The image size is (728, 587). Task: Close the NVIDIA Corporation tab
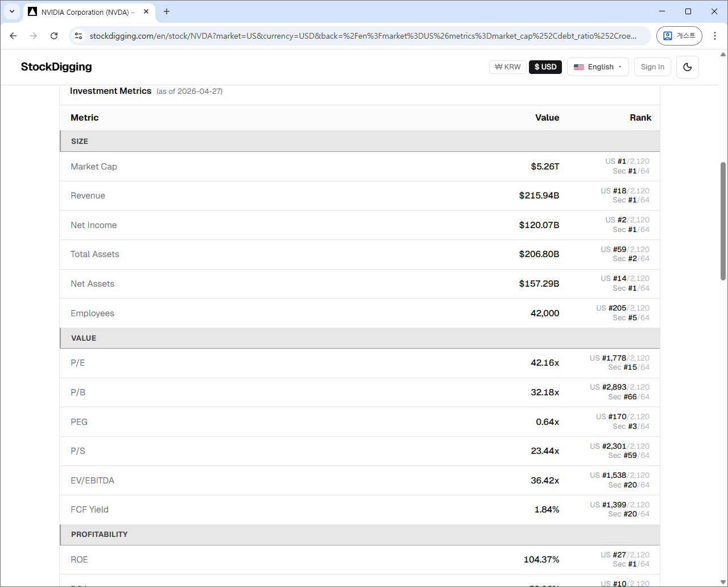pyautogui.click(x=146, y=11)
